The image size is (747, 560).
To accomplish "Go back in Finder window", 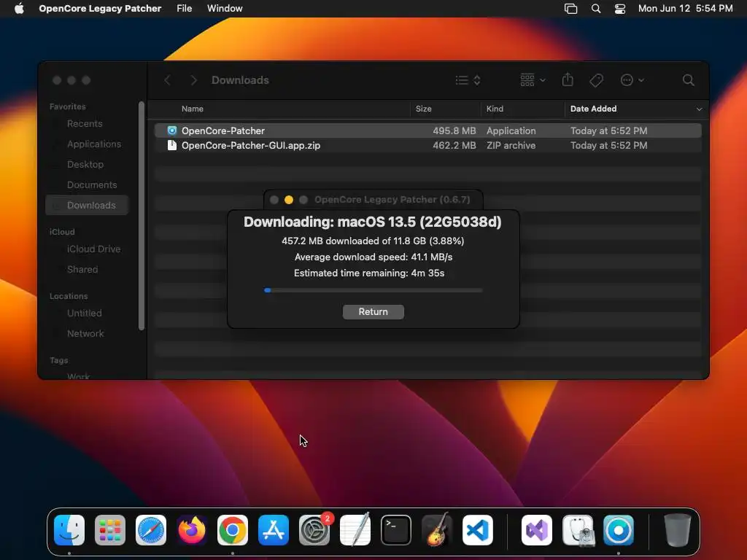I will coord(168,80).
